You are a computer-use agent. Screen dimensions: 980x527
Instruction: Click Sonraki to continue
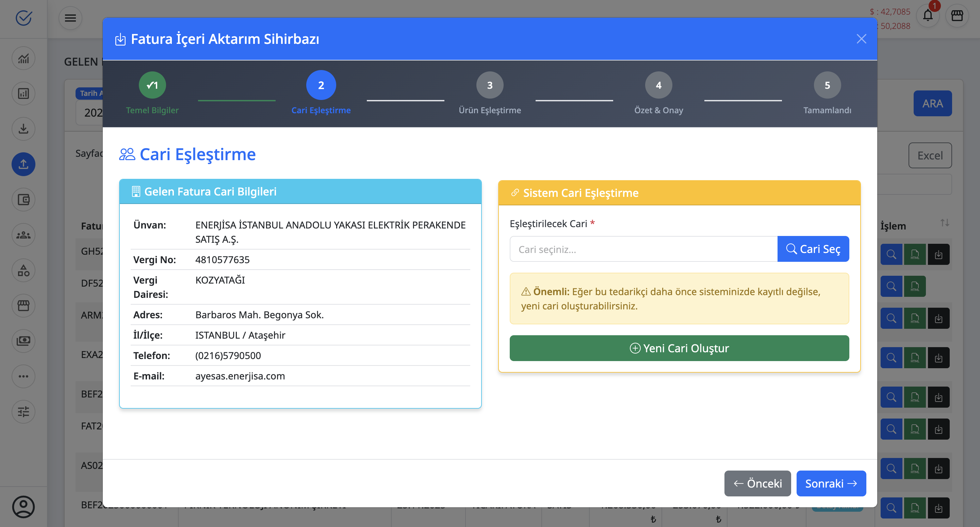831,483
